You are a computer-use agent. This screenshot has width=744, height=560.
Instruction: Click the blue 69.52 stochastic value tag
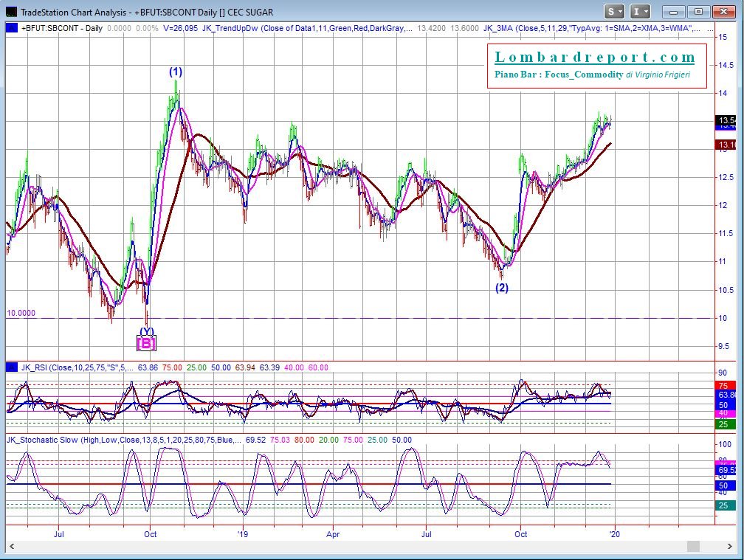pos(726,470)
